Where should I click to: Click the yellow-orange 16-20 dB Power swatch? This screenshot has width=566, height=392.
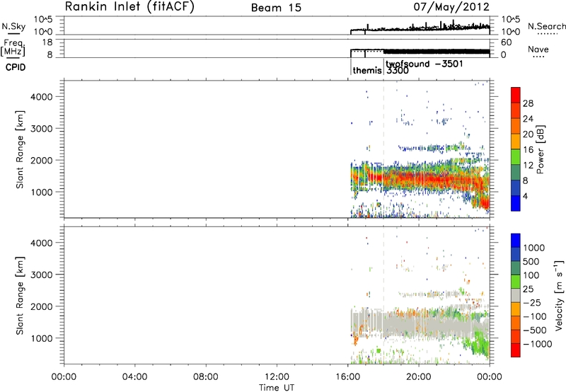[x=516, y=142]
